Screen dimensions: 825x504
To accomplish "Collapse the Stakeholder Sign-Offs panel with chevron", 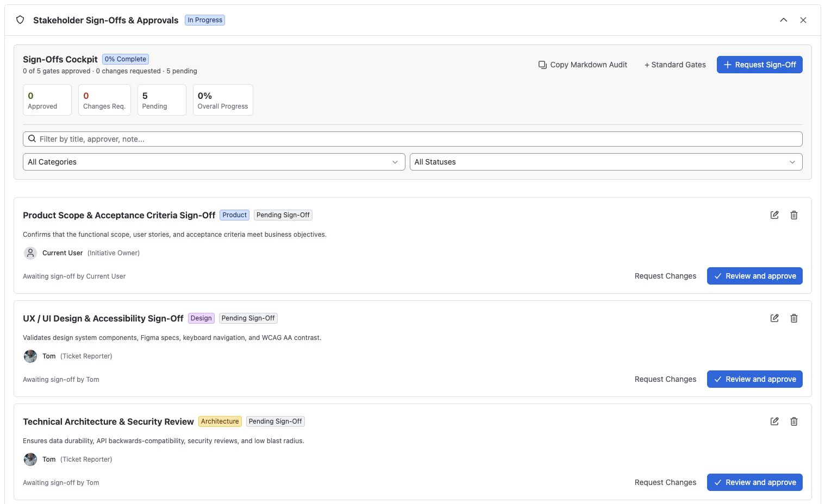I will (x=783, y=20).
